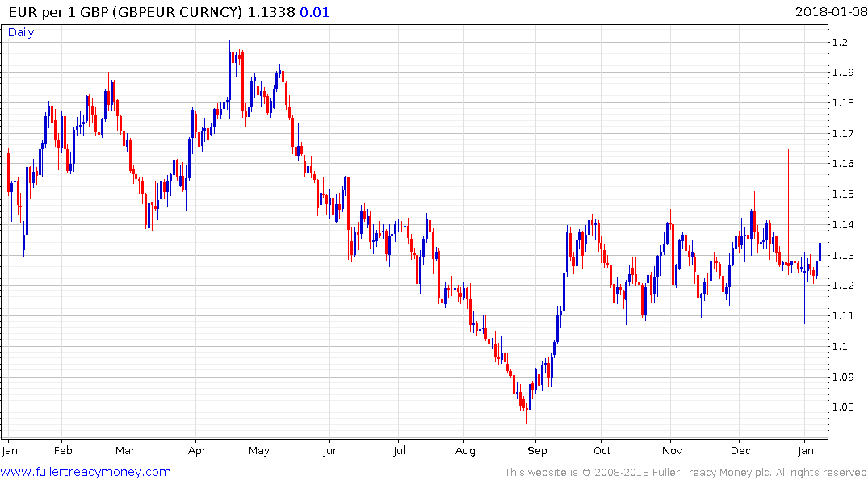868x484 pixels.
Task: Click the Daily timeframe label
Action: coord(21,32)
